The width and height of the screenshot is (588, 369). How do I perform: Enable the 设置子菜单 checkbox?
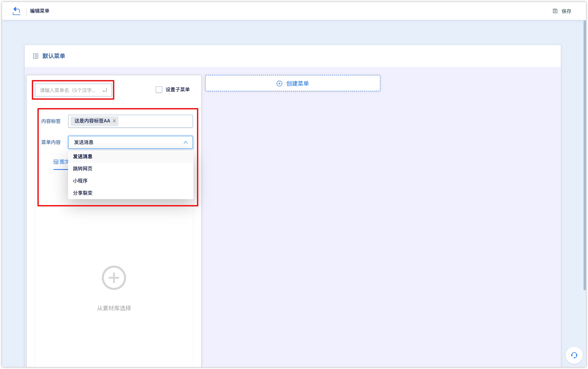(x=159, y=90)
